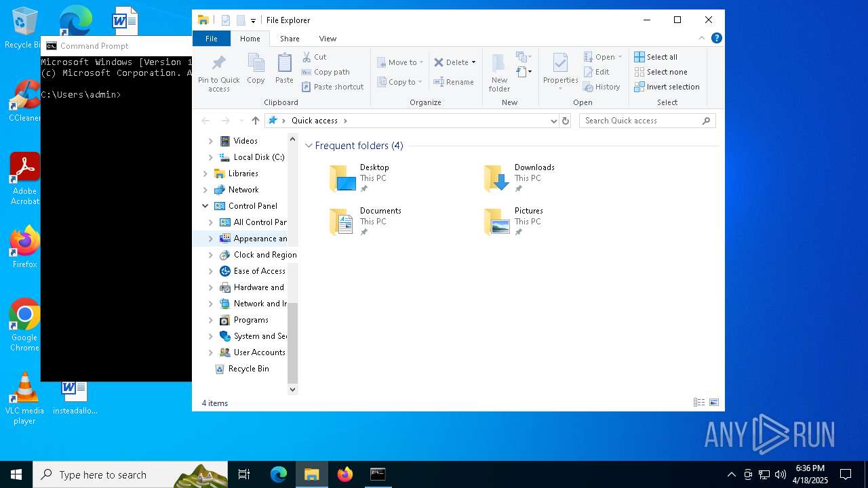Viewport: 868px width, 488px height.
Task: Click Quick Access Toolbar properties icon
Action: (x=226, y=20)
